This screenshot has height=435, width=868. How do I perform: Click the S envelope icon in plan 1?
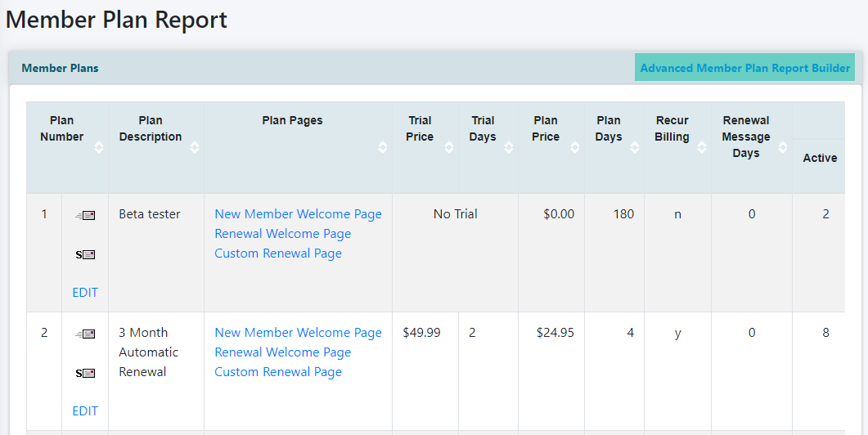(x=85, y=254)
